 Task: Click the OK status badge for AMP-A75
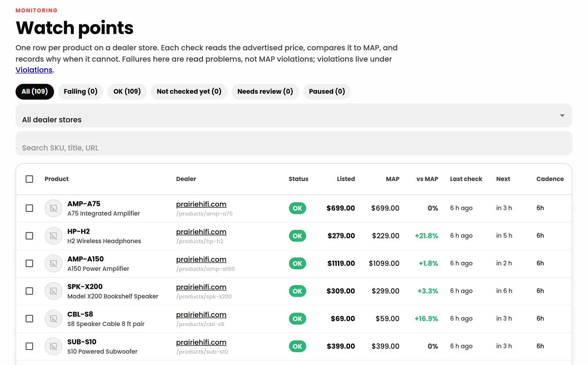click(x=297, y=208)
